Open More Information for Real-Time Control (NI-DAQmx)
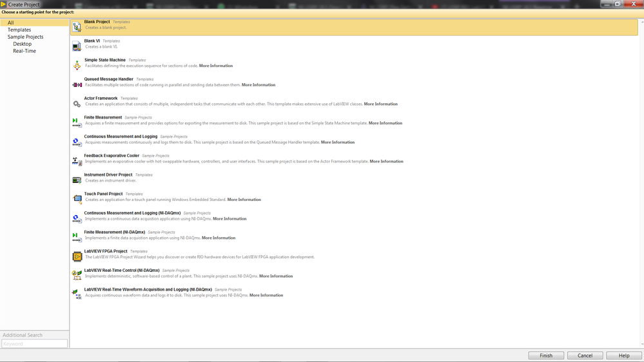644x362 pixels. point(276,276)
